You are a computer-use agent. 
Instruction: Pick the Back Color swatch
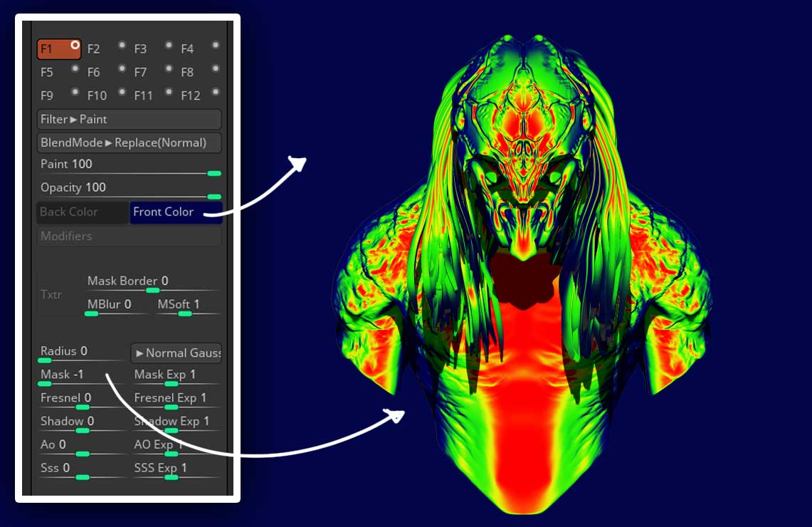click(x=83, y=212)
